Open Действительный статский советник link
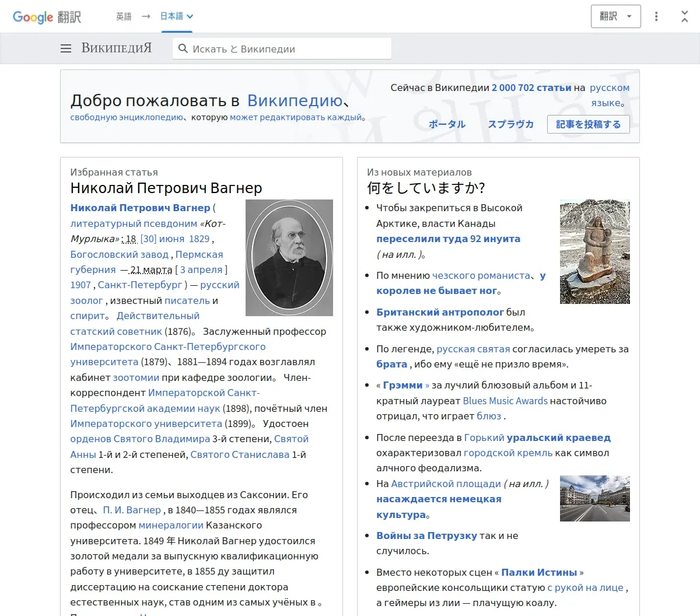The image size is (700, 616). (x=135, y=323)
